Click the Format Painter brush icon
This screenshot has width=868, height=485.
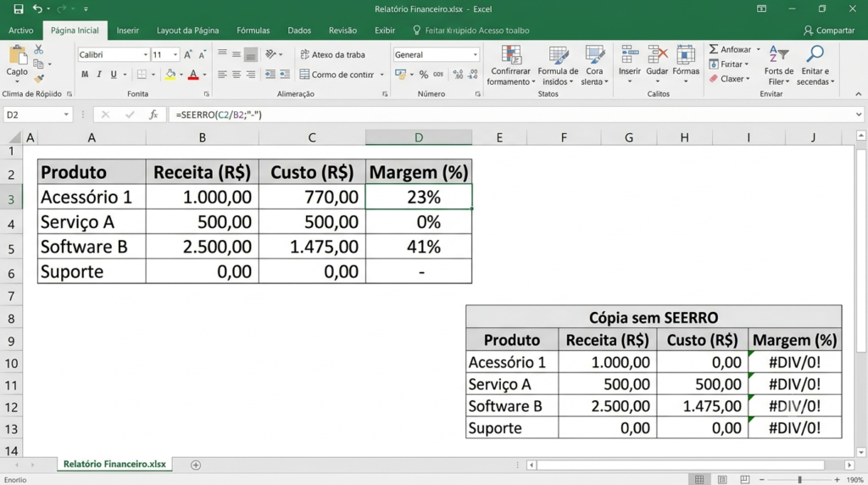click(x=39, y=79)
